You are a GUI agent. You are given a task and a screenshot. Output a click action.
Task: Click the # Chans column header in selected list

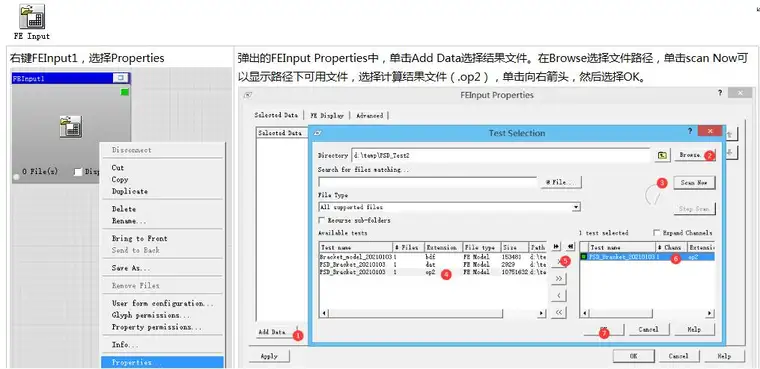pyautogui.click(x=672, y=247)
